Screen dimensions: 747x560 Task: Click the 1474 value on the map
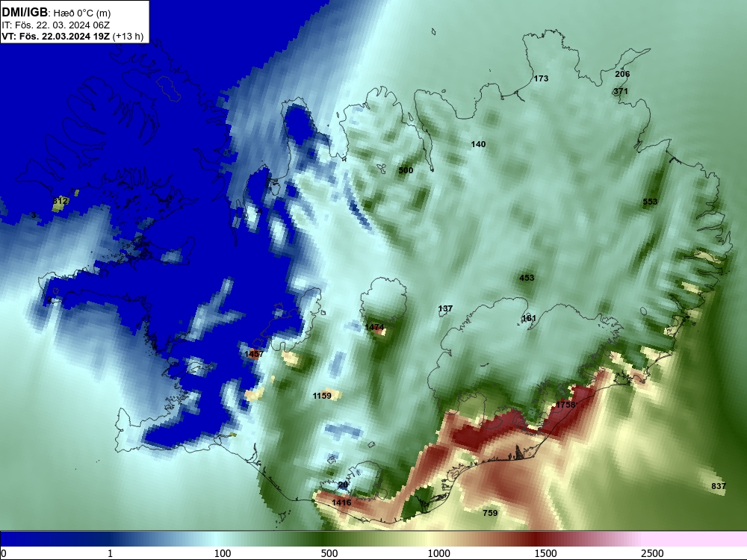tap(374, 327)
